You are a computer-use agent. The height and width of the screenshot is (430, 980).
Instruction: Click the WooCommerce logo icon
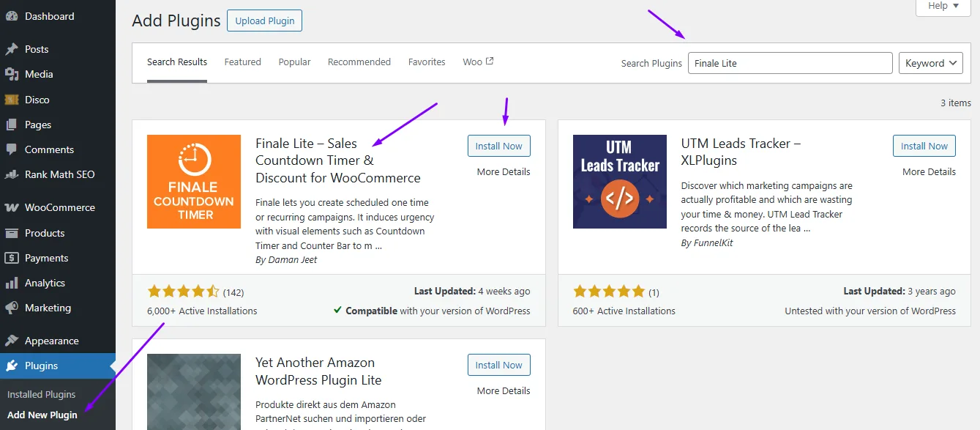point(12,207)
